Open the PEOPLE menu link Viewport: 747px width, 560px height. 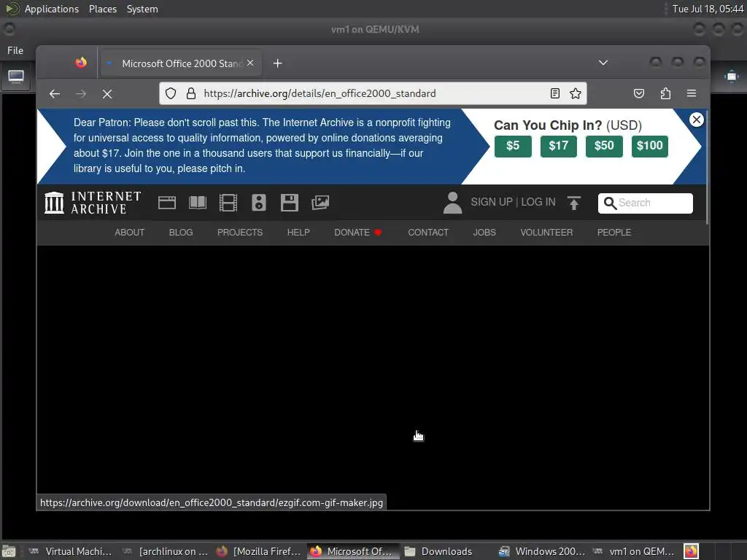click(x=614, y=233)
